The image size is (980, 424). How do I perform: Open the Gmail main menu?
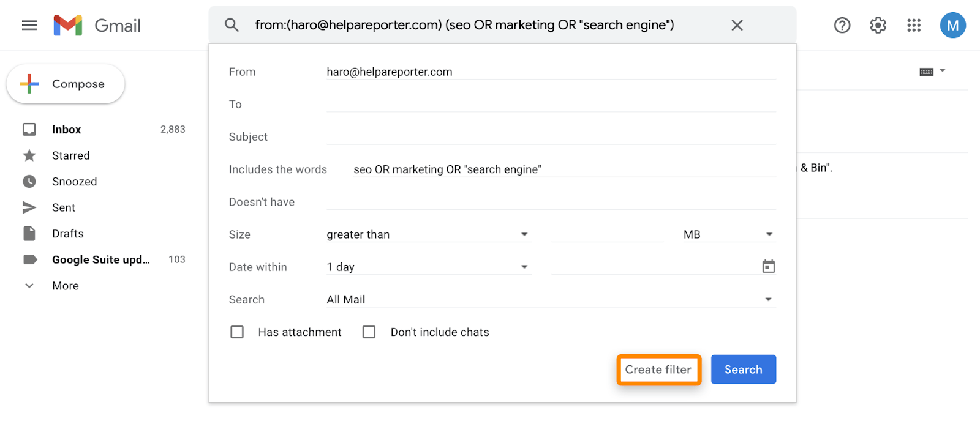[29, 25]
